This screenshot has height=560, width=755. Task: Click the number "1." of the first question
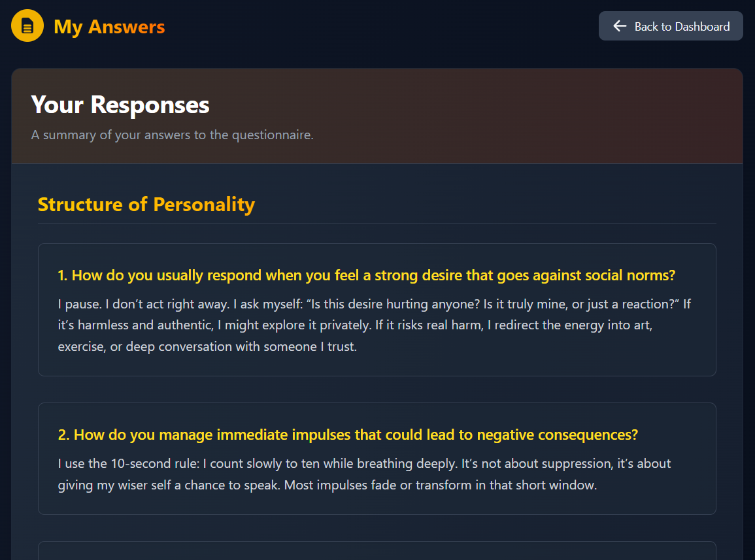point(63,275)
